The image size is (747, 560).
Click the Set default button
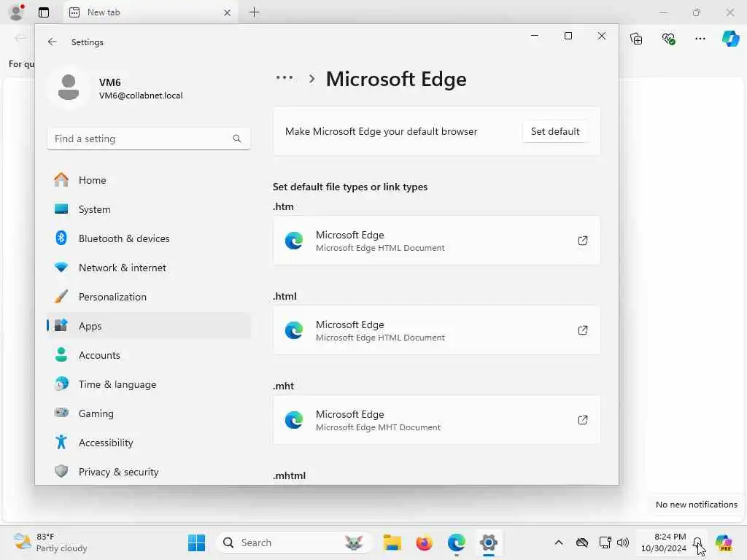(x=555, y=131)
